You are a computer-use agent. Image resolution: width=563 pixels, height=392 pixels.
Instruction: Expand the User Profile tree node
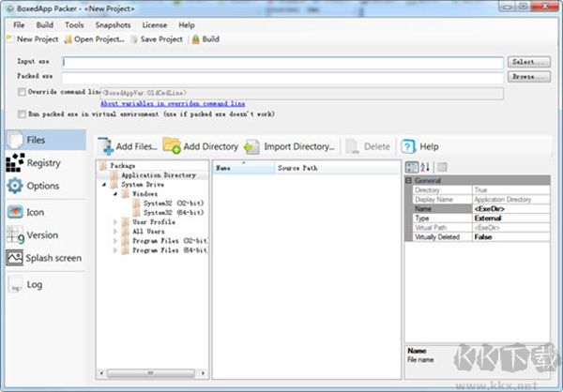(x=115, y=222)
